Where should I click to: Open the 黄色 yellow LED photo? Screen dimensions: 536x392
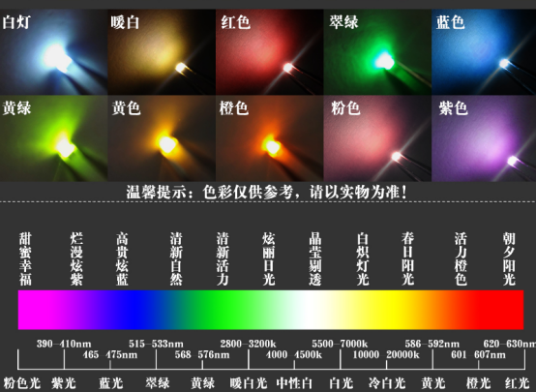click(162, 138)
